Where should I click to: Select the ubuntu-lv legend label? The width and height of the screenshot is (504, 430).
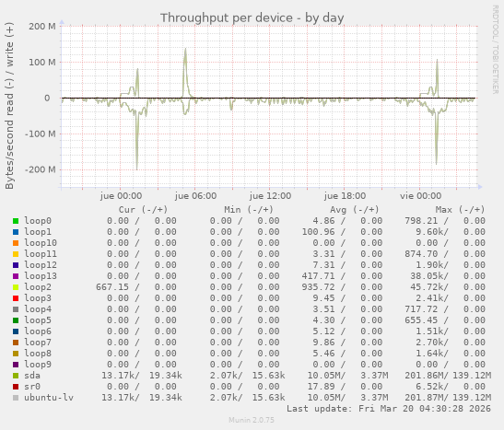pos(49,398)
